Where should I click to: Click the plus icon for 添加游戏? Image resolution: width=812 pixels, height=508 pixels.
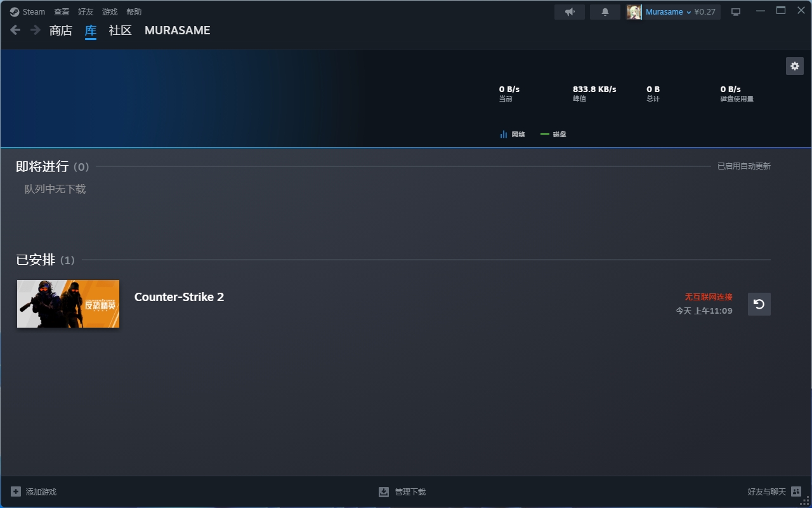tap(16, 491)
